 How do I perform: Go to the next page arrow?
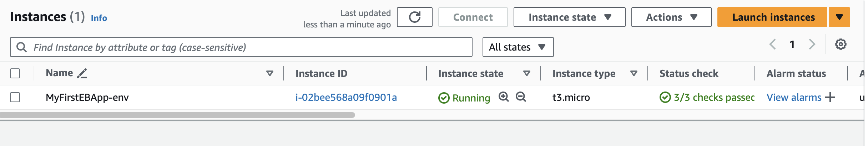tap(812, 45)
